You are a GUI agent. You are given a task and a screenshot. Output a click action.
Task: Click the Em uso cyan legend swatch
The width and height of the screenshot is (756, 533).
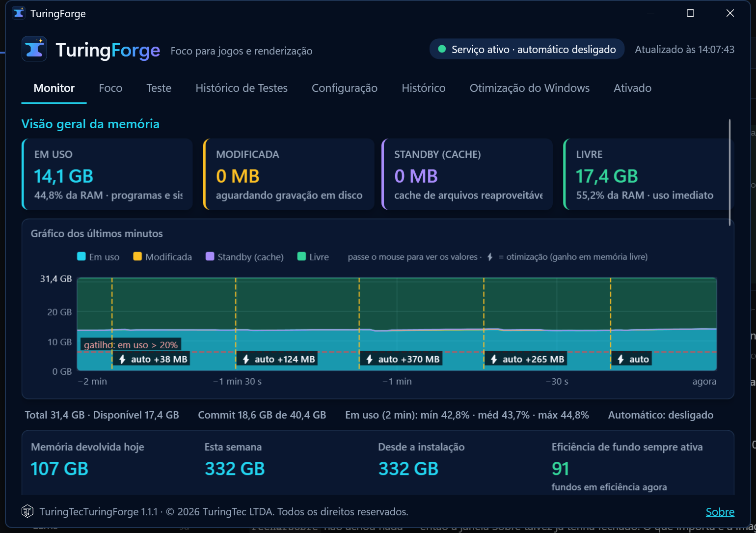point(81,256)
